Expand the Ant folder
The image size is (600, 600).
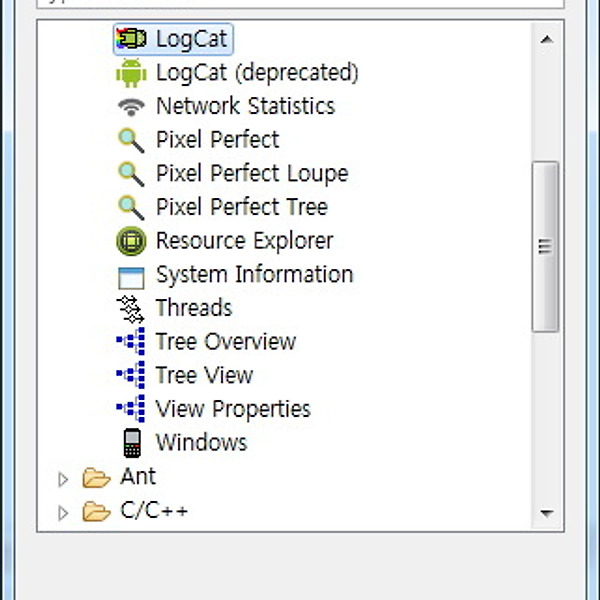click(63, 479)
